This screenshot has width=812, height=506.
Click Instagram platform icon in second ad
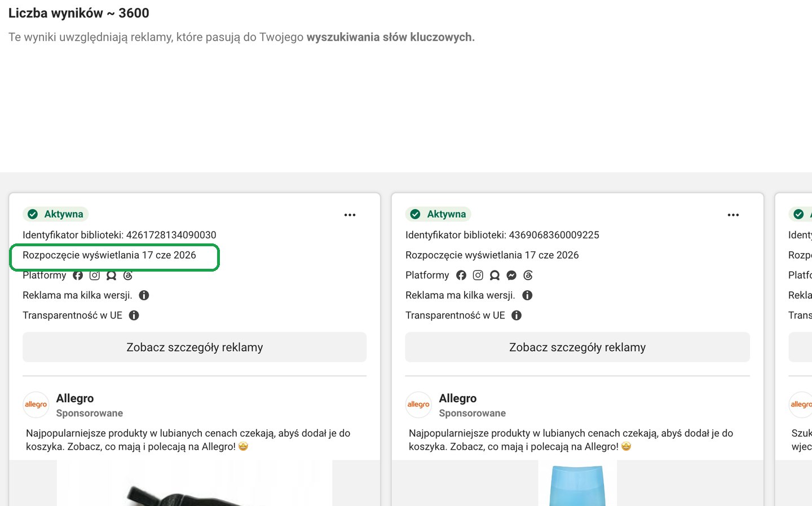coord(478,275)
